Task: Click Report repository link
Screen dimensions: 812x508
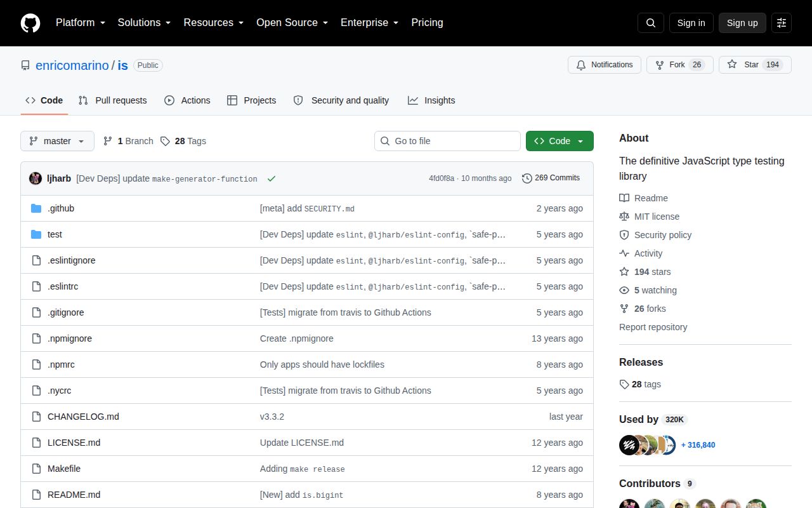Action: (653, 327)
